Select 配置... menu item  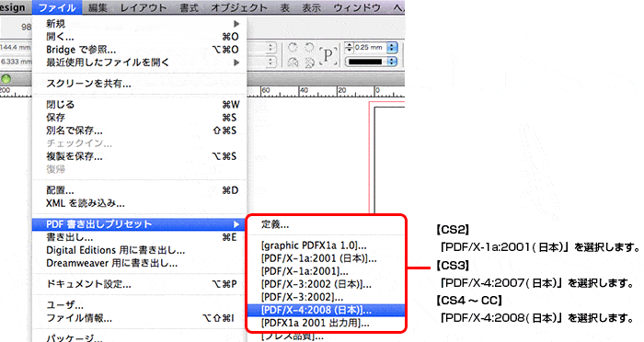pos(140,190)
